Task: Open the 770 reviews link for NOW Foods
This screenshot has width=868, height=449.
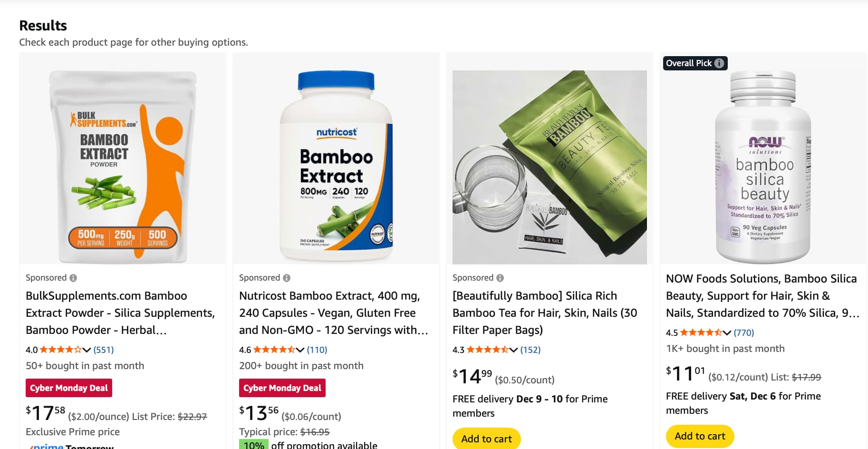Action: click(744, 332)
